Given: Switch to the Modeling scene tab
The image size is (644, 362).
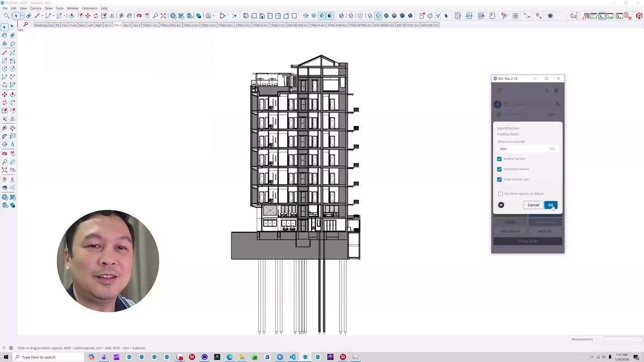Looking at the screenshot, I should [41, 25].
